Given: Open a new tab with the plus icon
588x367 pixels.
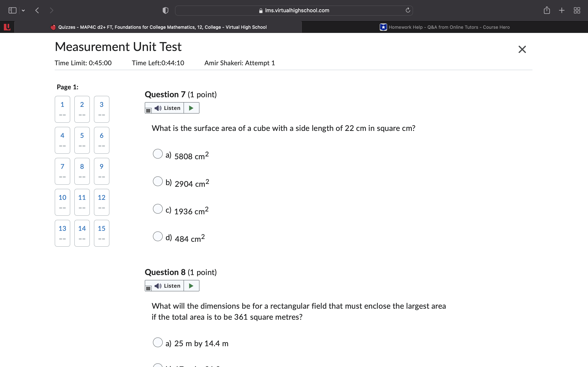Looking at the screenshot, I should point(561,10).
